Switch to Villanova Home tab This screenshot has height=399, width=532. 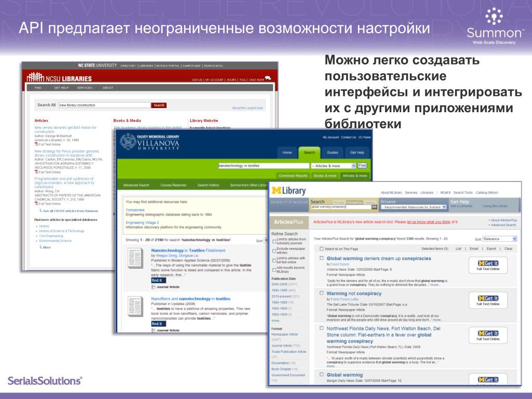(287, 153)
